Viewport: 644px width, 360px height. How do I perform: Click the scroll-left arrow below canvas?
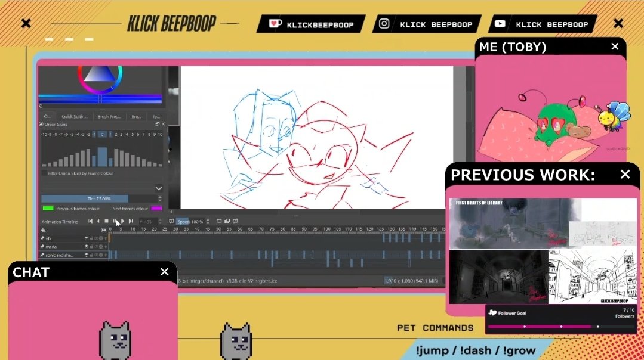171,212
